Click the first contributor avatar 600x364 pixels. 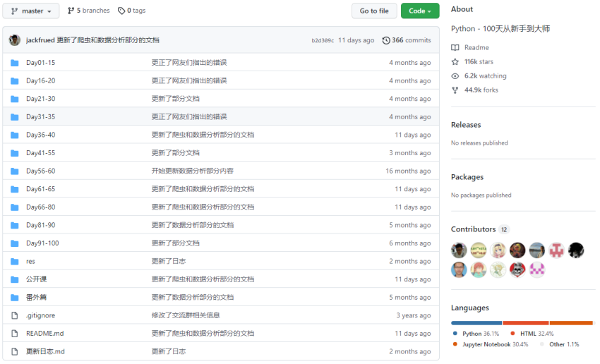(459, 250)
